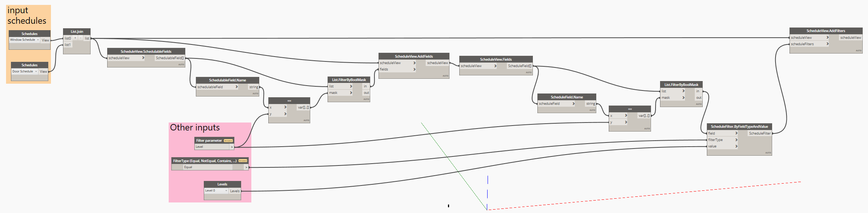Select the ScheduleView.SchedulableFields node header
Image resolution: width=868 pixels, height=213 pixels.
point(146,51)
